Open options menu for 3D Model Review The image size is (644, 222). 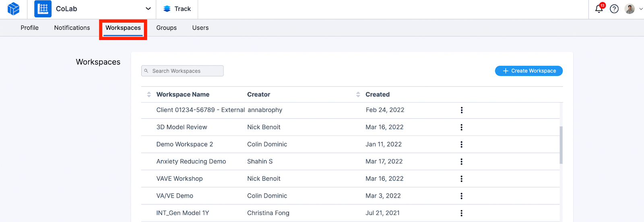[461, 127]
